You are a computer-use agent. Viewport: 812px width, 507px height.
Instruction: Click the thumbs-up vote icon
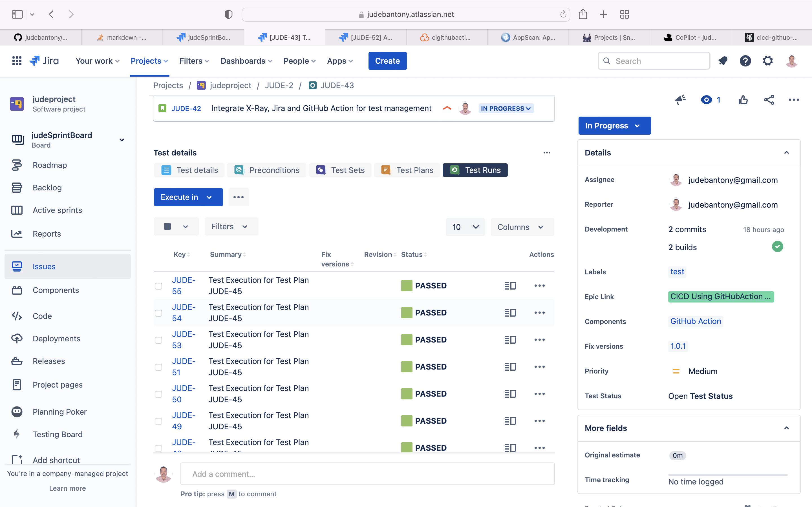pos(743,100)
